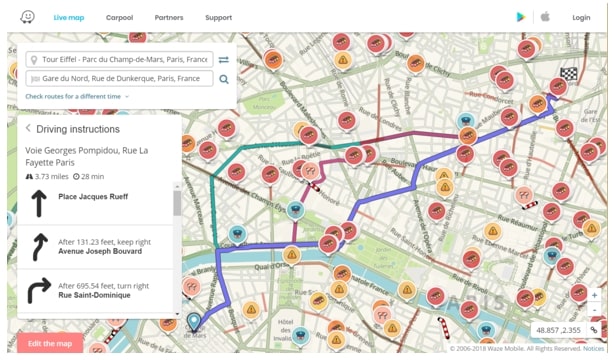Click scroll-down arrow of instructions list
This screenshot has width=616, height=360.
177,314
